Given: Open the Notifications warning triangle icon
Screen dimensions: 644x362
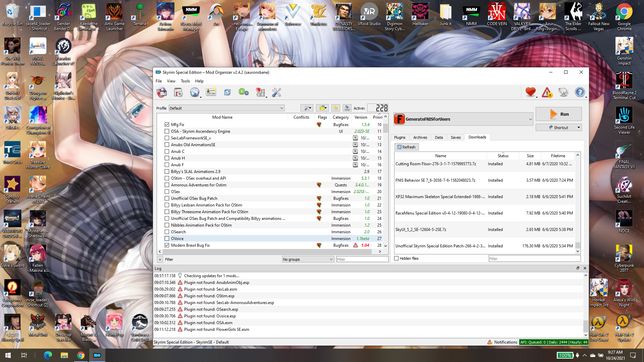Looking at the screenshot, I should coord(547,92).
